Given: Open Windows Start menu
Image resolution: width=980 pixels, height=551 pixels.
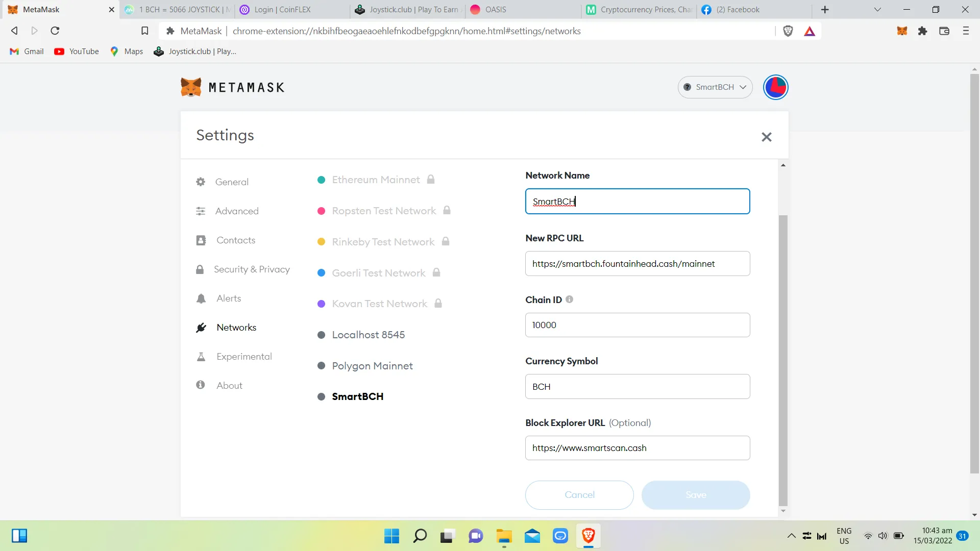Looking at the screenshot, I should 391,536.
